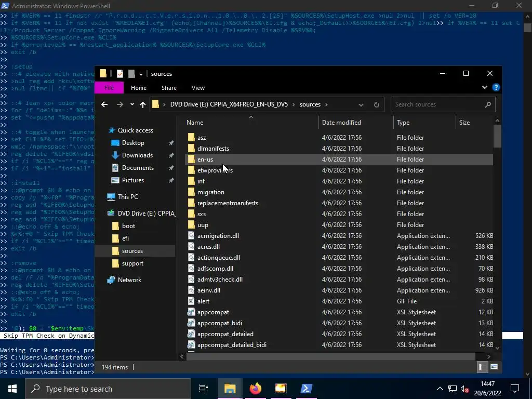Select the efi folder in navigation tree
The image size is (532, 399).
tap(125, 238)
